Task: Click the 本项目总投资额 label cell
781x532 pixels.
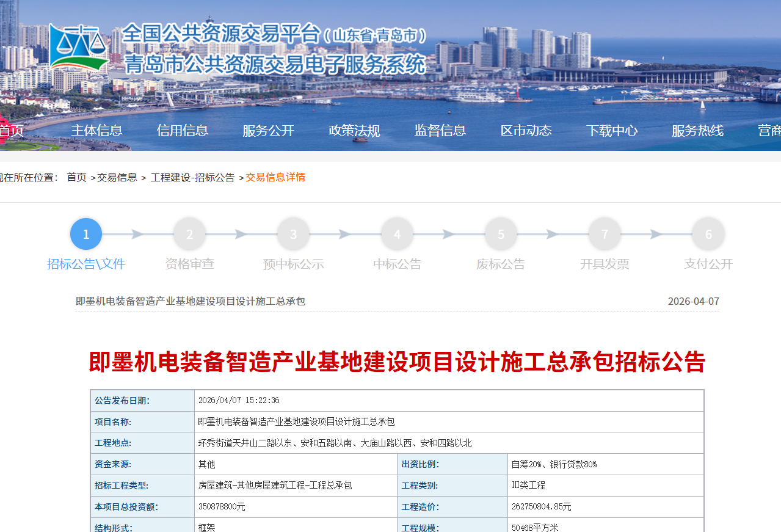Action: (142, 507)
